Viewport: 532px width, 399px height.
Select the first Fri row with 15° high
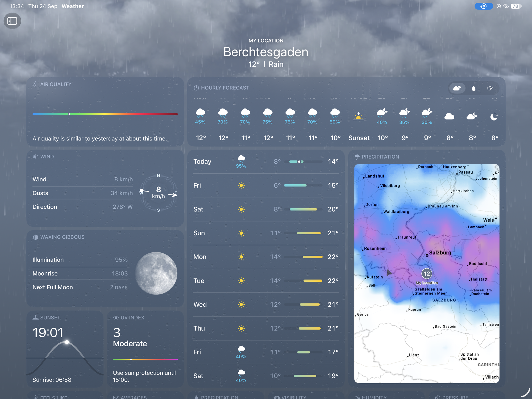click(266, 185)
